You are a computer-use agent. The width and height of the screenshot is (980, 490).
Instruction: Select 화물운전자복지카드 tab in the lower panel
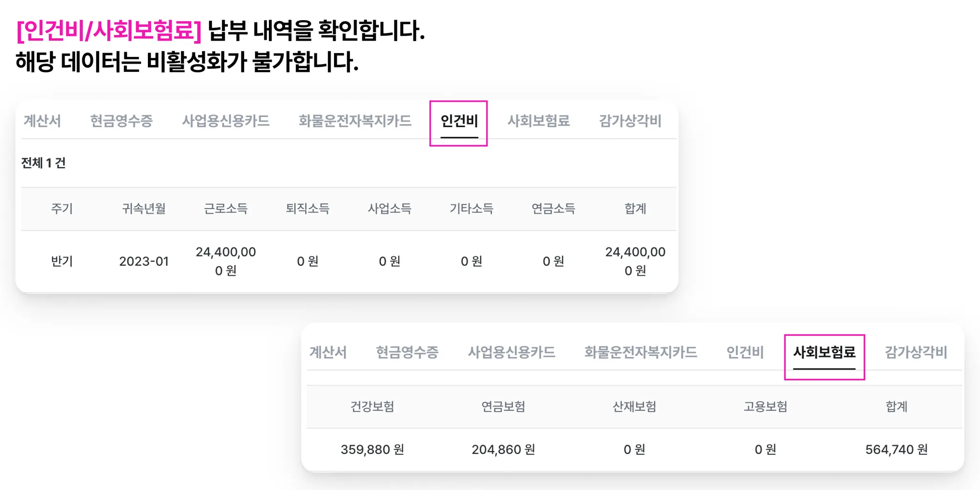point(640,352)
